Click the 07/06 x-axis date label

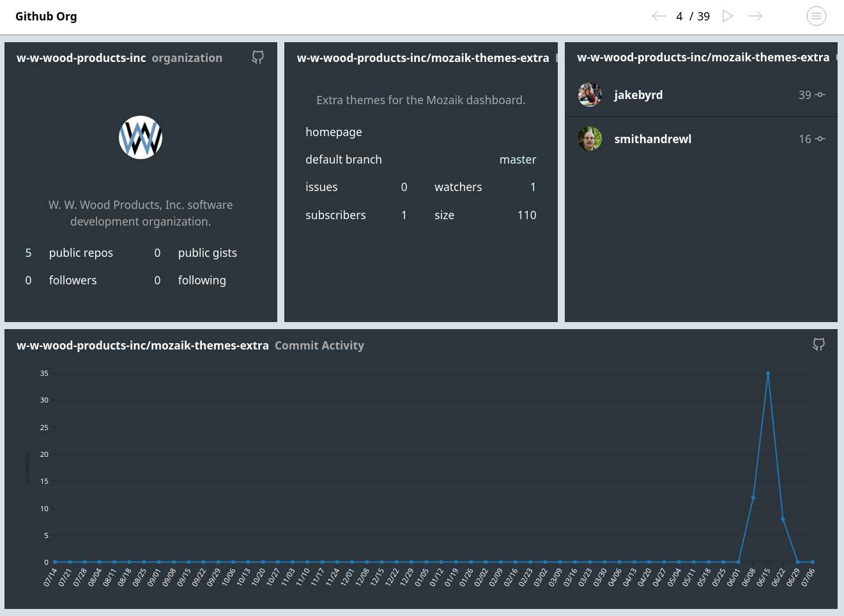coord(808,577)
